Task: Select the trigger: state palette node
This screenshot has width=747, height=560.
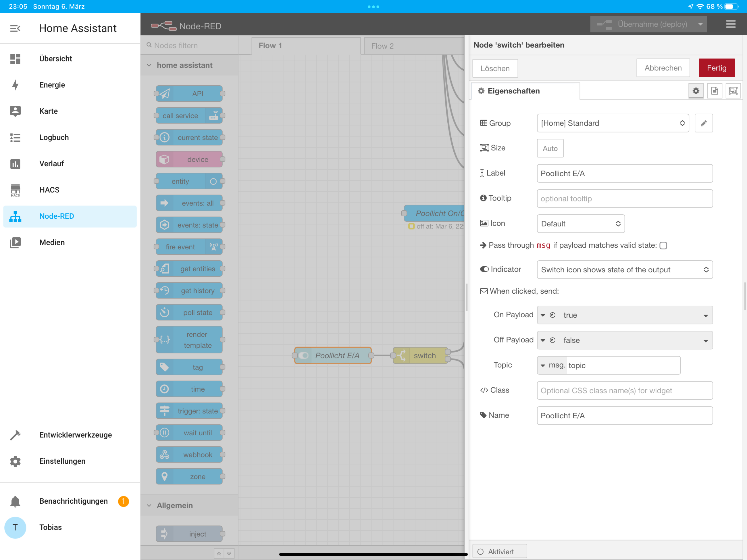Action: coord(189,411)
